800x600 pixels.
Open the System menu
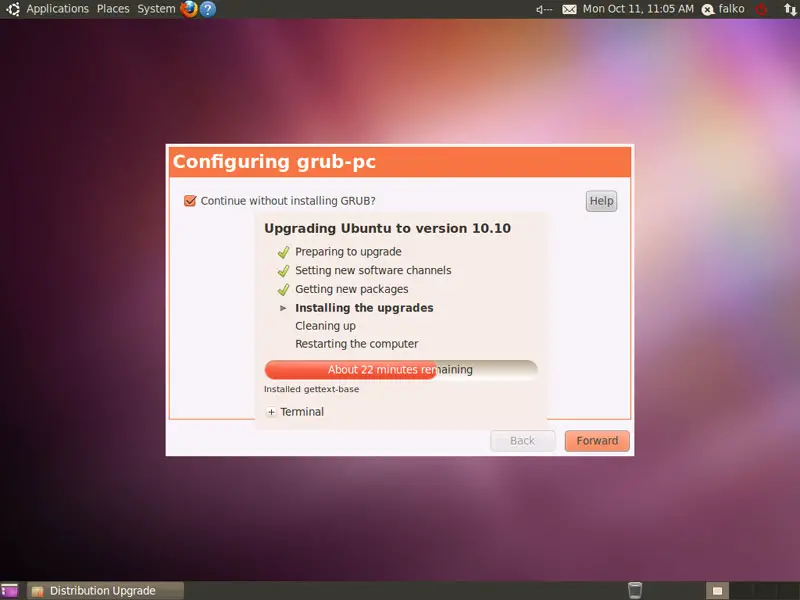point(156,9)
